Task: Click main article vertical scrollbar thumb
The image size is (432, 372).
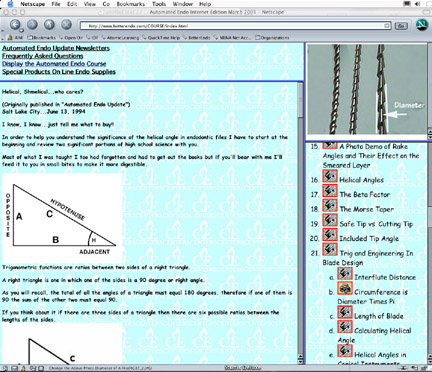Action: tap(300, 101)
